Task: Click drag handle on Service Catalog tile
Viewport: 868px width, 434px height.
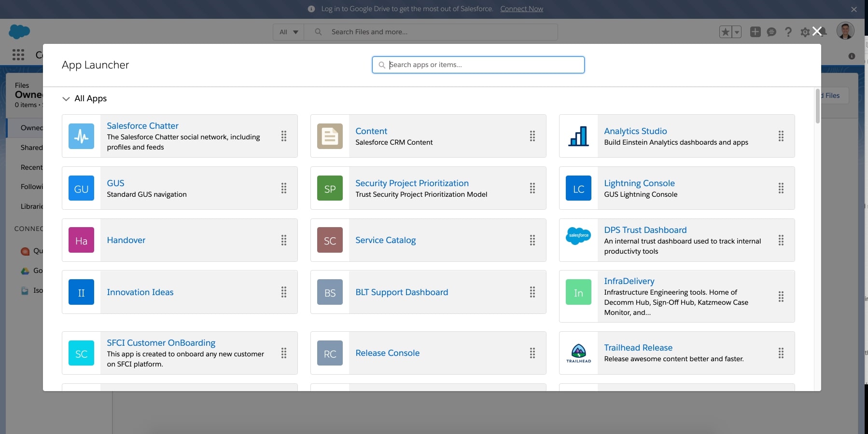Action: click(532, 240)
